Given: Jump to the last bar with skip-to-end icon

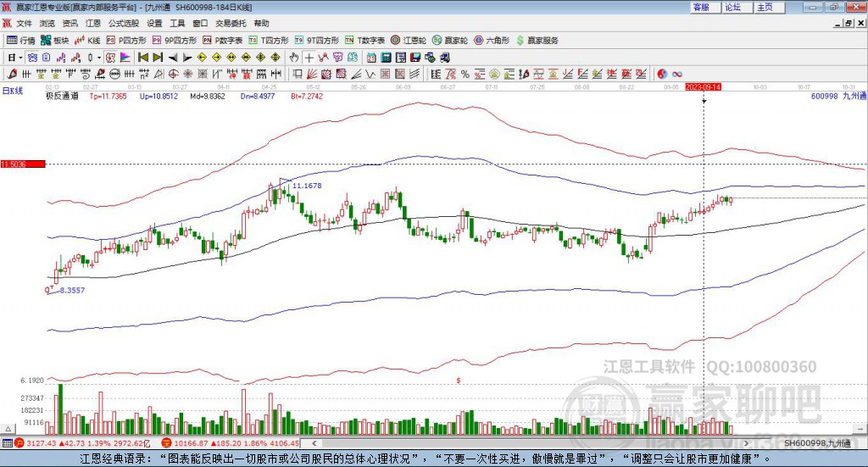Looking at the screenshot, I should [158, 57].
